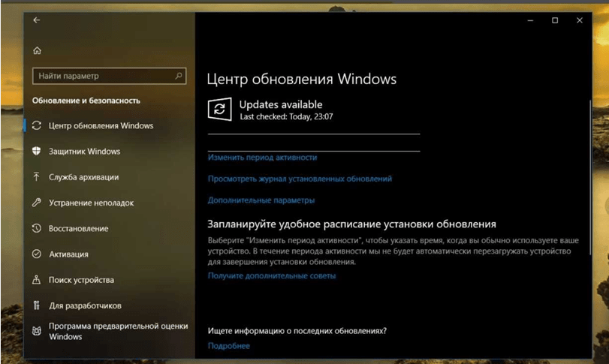Image resolution: width=609 pixels, height=364 pixels.
Task: Click the Восстановление history icon
Action: point(36,228)
